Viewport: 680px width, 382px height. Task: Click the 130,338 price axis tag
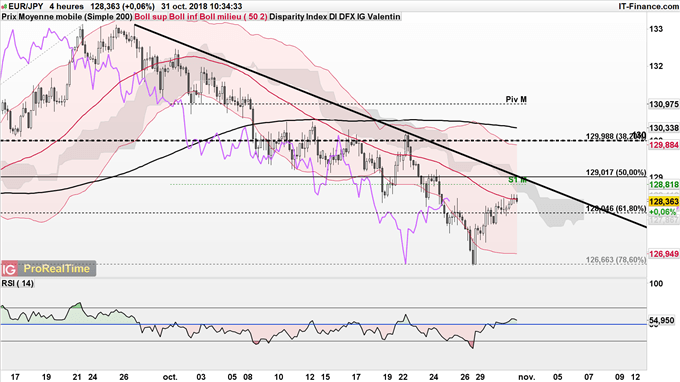tap(664, 128)
